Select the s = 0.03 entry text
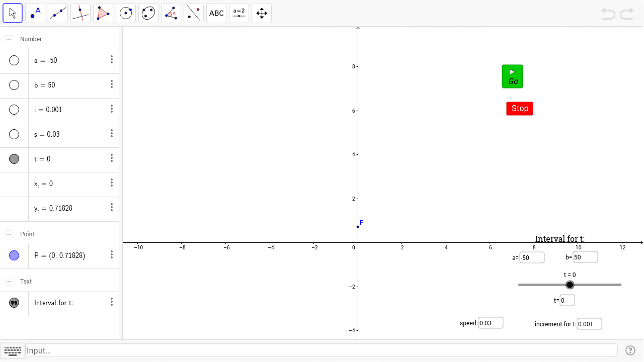Image resolution: width=644 pixels, height=362 pixels. coord(47,134)
